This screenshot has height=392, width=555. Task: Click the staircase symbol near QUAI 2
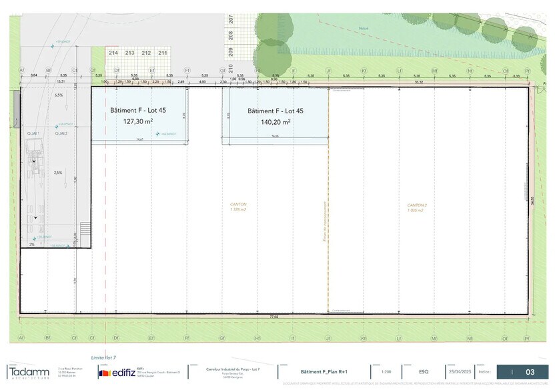[84, 230]
